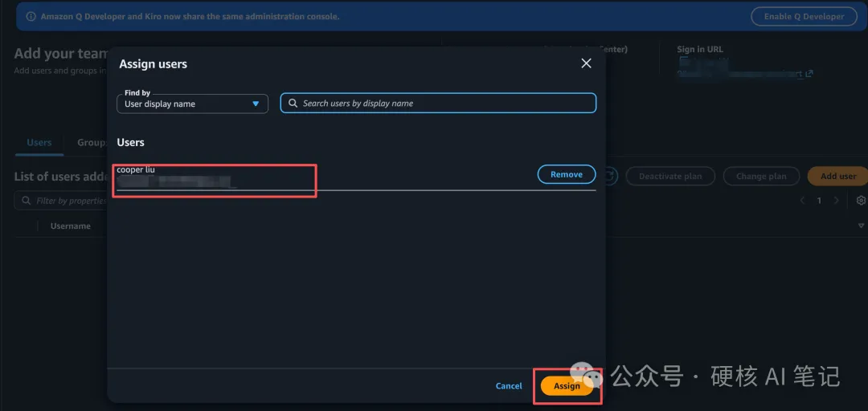
Task: Click the search icon in filter field
Action: pos(26,201)
